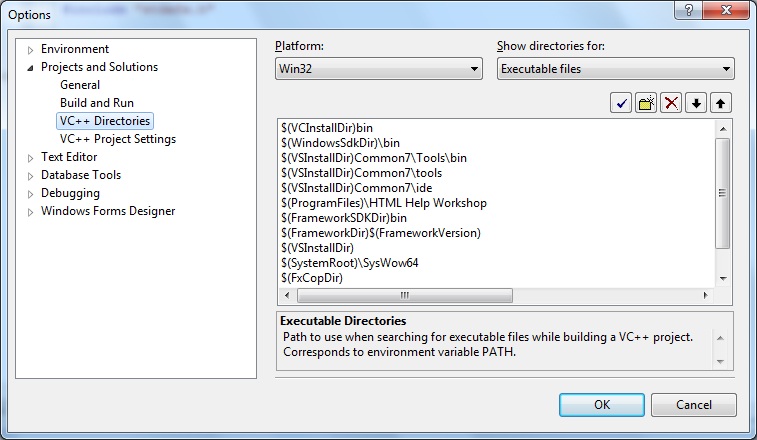Image resolution: width=757 pixels, height=440 pixels.
Task: Click the Cancel button
Action: (693, 405)
